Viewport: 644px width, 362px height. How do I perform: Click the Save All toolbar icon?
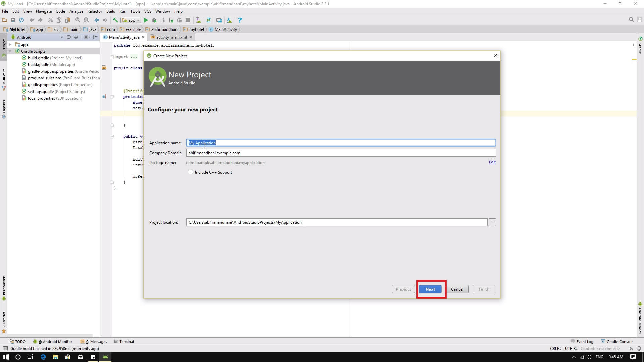(13, 20)
